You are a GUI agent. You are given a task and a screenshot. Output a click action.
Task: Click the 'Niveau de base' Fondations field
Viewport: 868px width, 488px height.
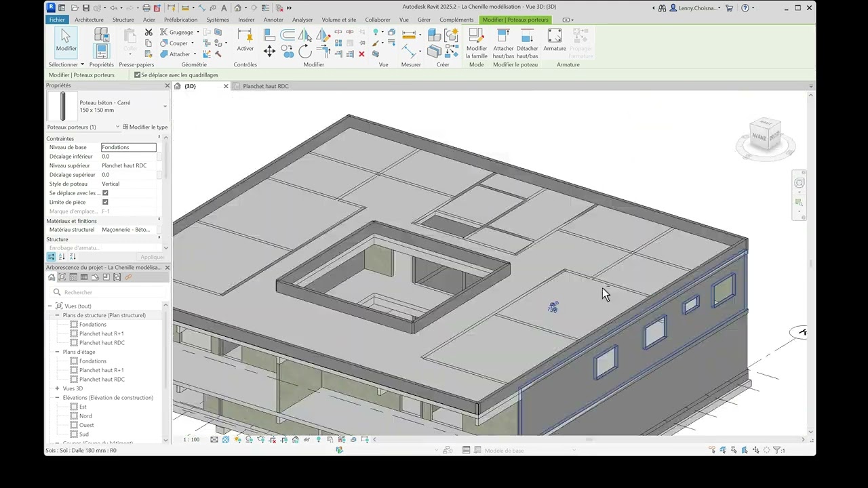pos(128,147)
